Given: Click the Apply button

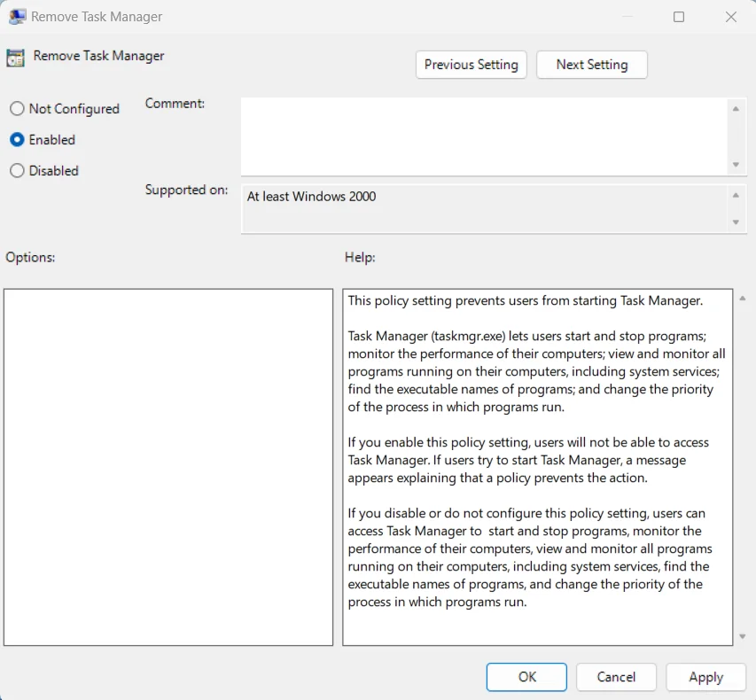Looking at the screenshot, I should click(x=705, y=677).
